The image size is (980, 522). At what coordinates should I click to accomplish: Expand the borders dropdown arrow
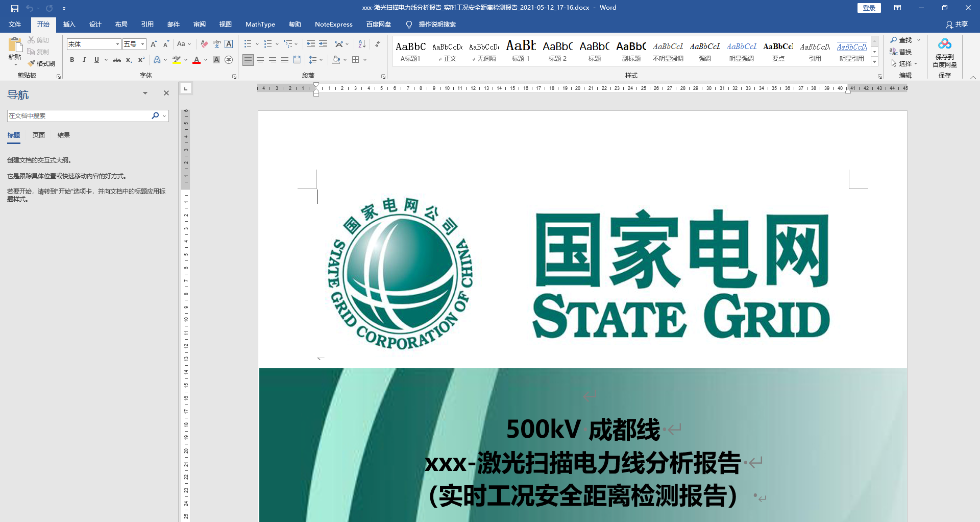click(x=365, y=60)
